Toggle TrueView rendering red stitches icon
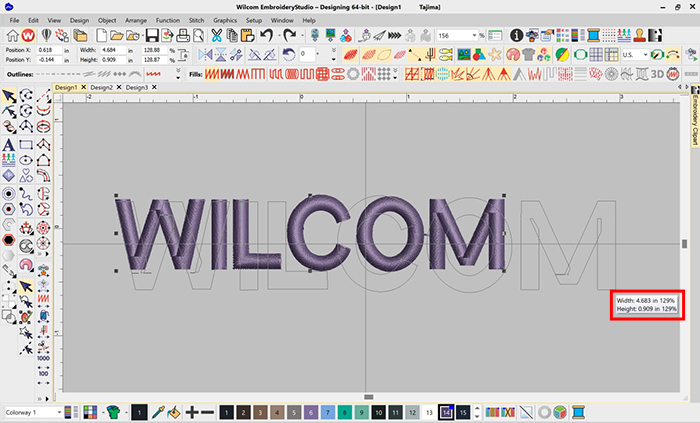700x423 pixels. [351, 55]
